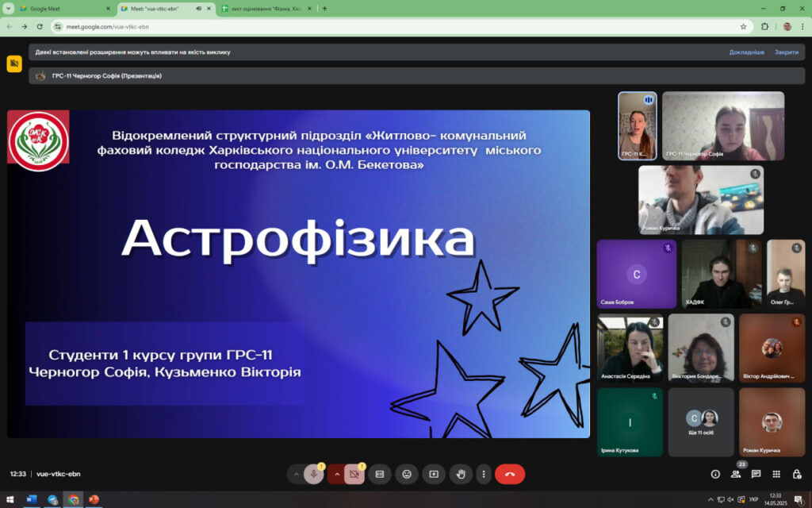Open more options three-dot menu
The height and width of the screenshot is (508, 812).
483,474
